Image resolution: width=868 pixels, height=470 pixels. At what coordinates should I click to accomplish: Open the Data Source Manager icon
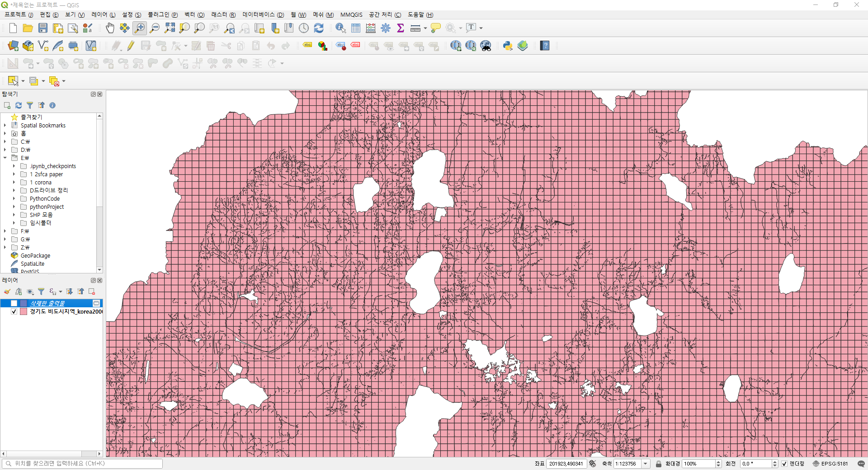tap(13, 46)
